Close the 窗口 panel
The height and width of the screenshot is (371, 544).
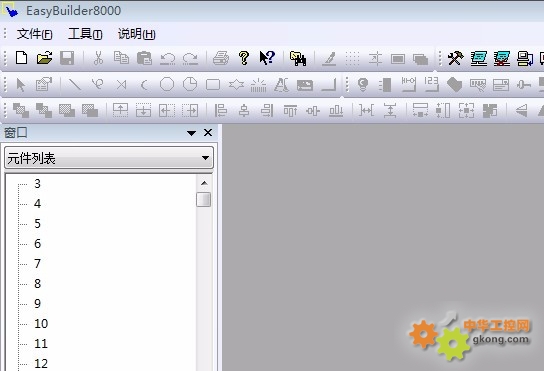[208, 133]
